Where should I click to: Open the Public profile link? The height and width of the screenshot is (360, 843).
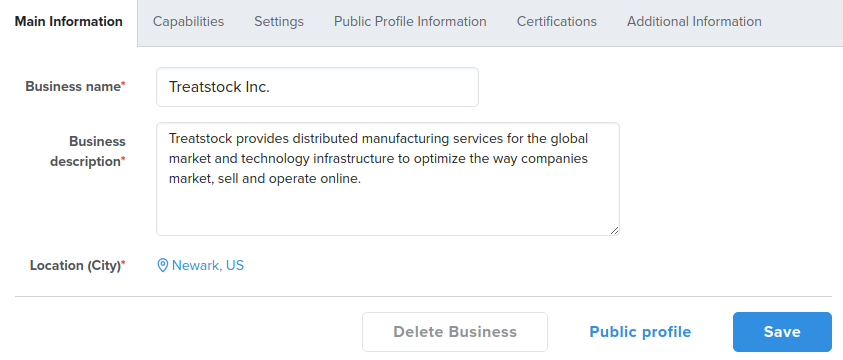pos(640,332)
